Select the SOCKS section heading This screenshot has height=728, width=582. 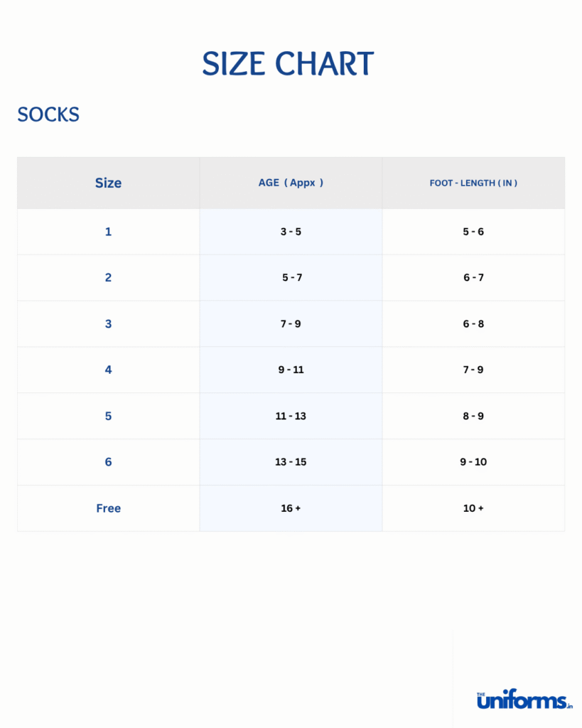(48, 114)
